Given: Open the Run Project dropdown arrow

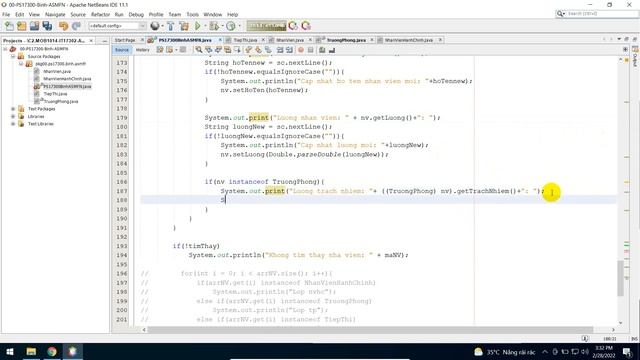Looking at the screenshot, I should (x=204, y=26).
